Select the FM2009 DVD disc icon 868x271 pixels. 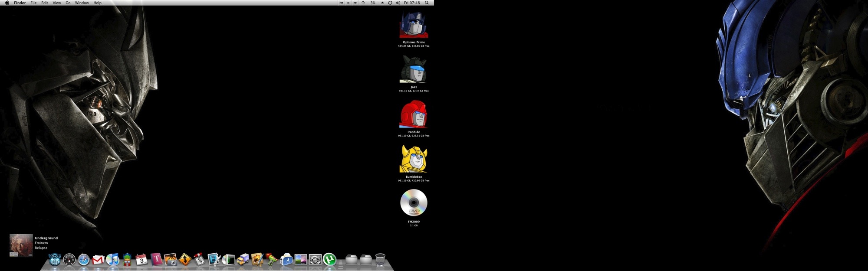pos(414,202)
